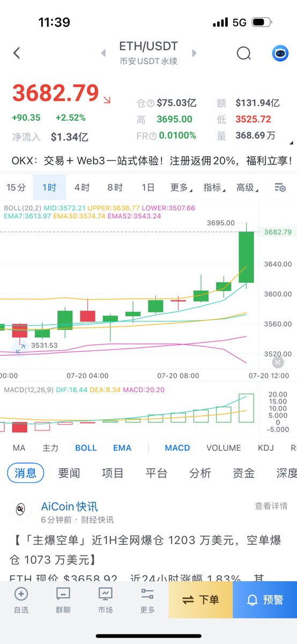Open the blue robot assistant icon
Image resolution: width=297 pixels, height=644 pixels.
(280, 53)
